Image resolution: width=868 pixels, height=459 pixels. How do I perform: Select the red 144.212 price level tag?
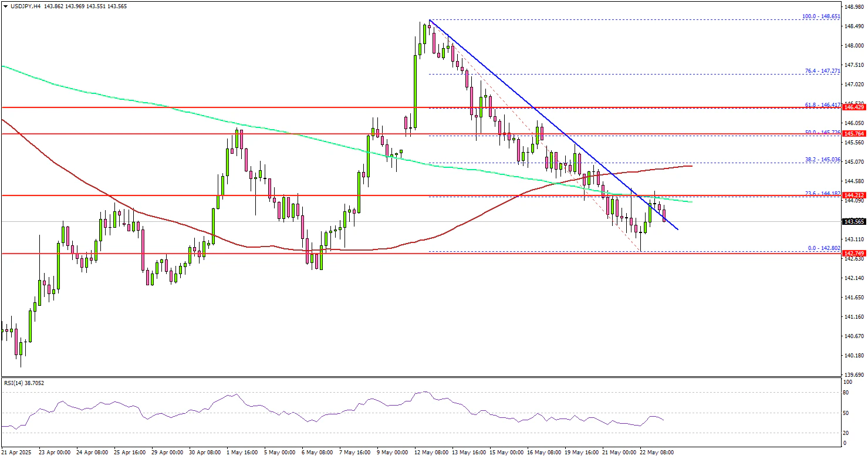(854, 195)
